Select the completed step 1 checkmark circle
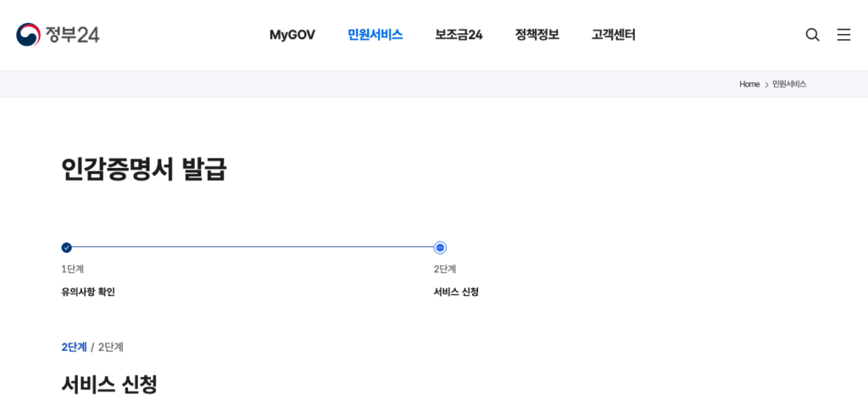Screen dimensions: 868x413 66,248
